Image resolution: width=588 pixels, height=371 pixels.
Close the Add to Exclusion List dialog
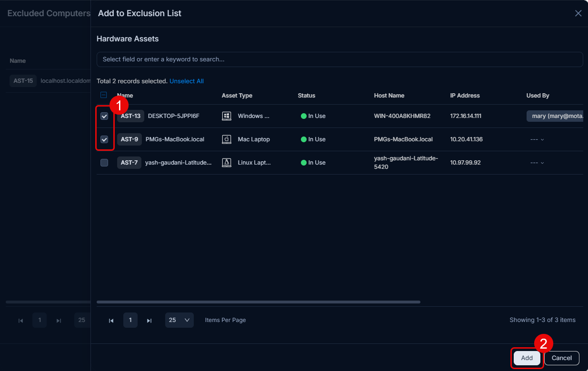point(578,13)
